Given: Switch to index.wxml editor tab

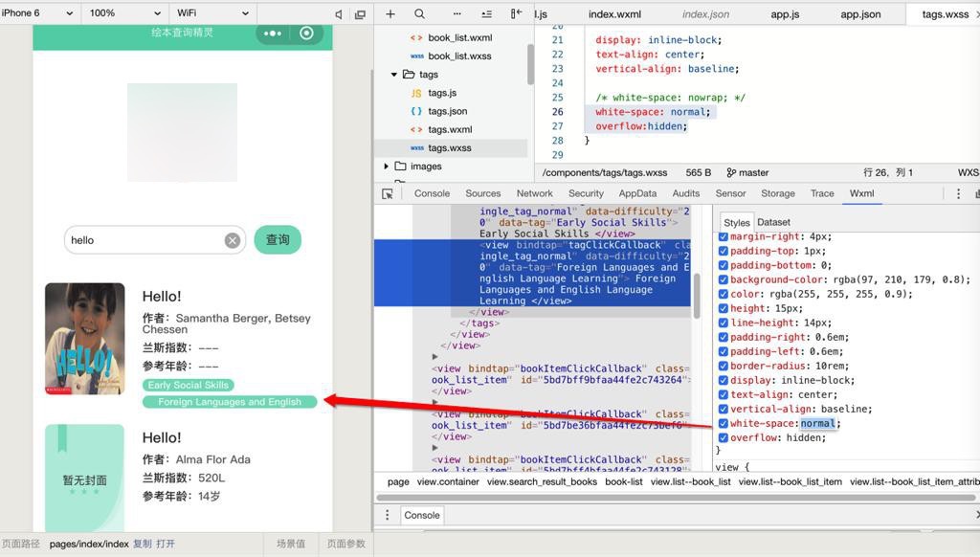Looking at the screenshot, I should pyautogui.click(x=614, y=13).
